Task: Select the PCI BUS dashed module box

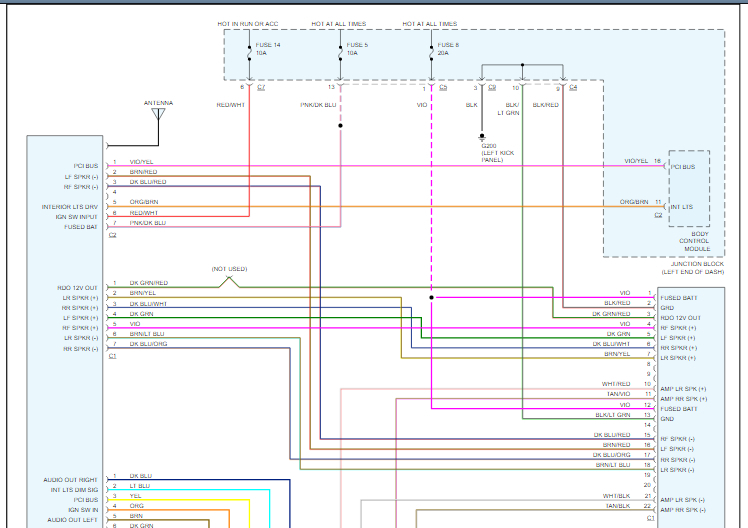Action: click(x=689, y=189)
